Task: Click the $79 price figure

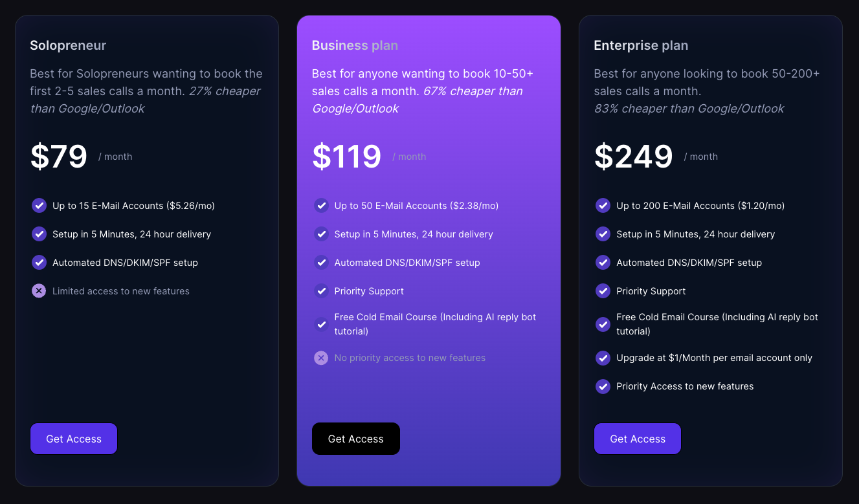Action: coord(59,157)
